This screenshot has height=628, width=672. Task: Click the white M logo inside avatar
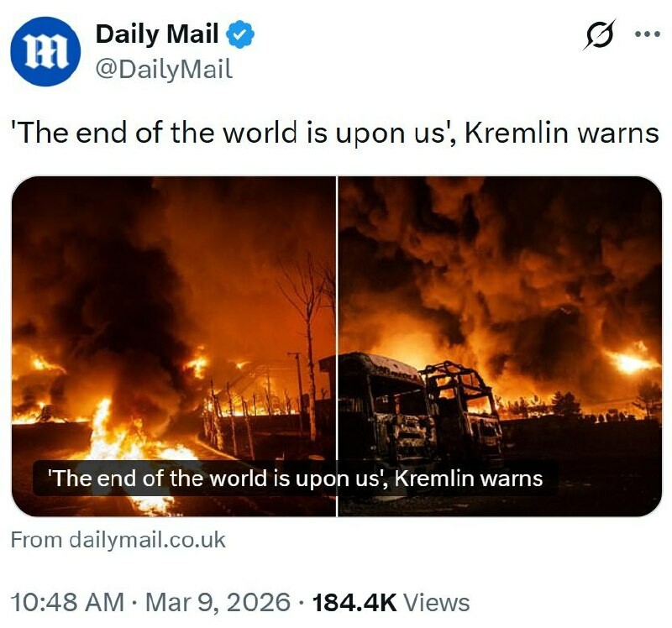(x=45, y=52)
